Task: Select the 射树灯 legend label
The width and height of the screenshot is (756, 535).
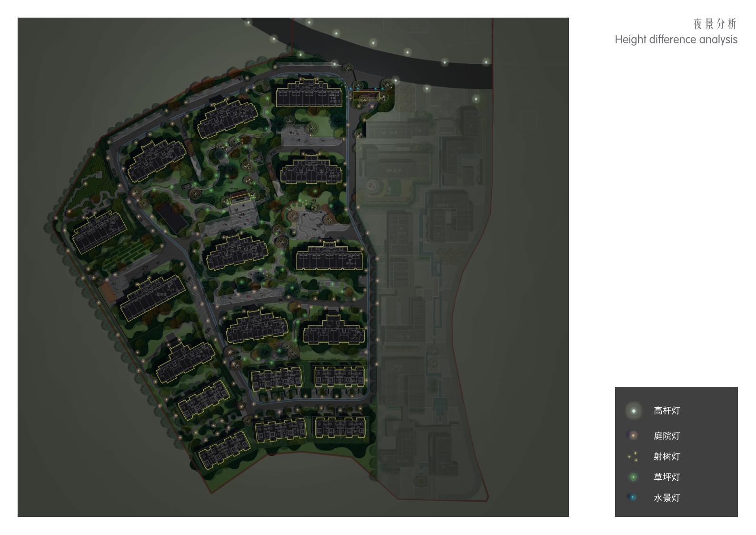Action: 666,456
